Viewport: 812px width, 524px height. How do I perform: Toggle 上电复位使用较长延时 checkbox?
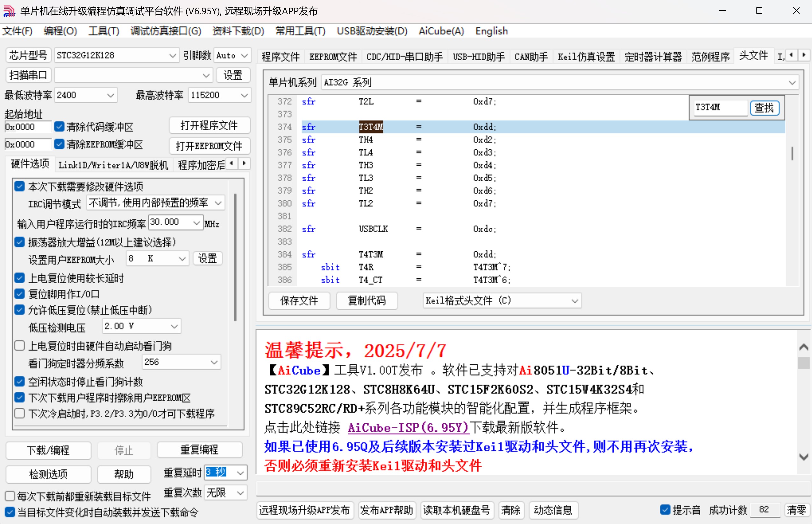20,278
